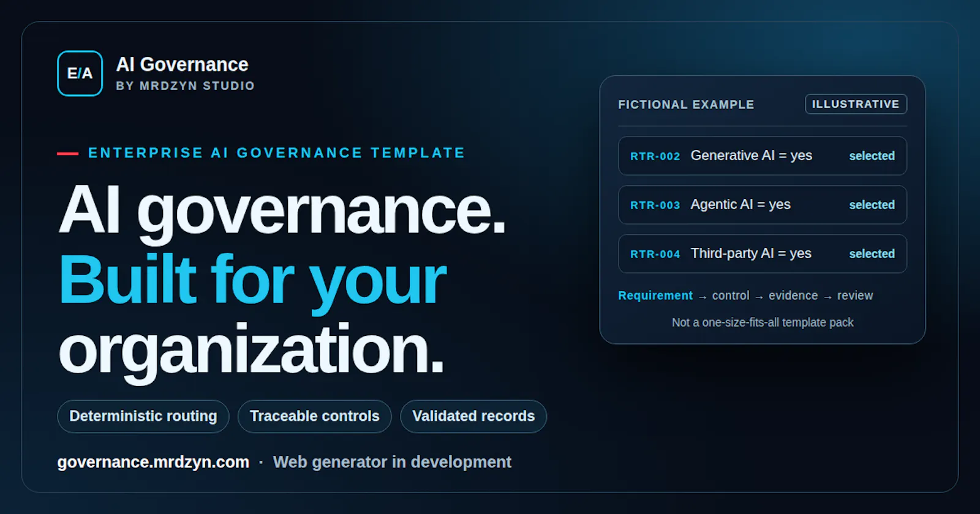This screenshot has height=514, width=980.
Task: Click the Web generator in development text
Action: [x=392, y=462]
